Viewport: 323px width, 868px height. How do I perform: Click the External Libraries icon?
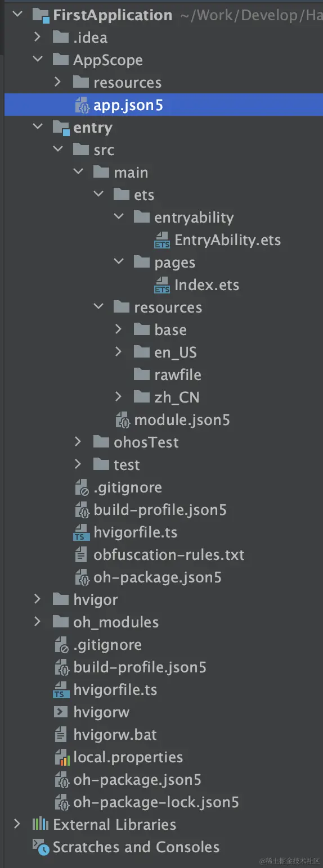[x=41, y=825]
